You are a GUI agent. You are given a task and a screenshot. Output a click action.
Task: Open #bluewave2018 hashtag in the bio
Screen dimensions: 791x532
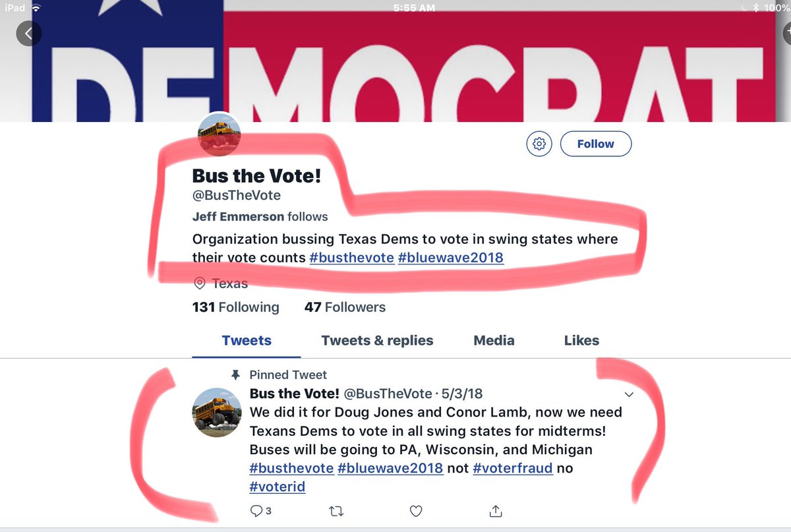click(451, 257)
